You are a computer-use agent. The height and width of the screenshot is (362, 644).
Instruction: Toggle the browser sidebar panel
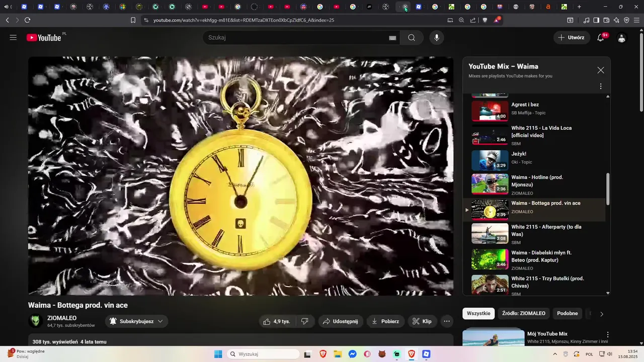pyautogui.click(x=596, y=20)
